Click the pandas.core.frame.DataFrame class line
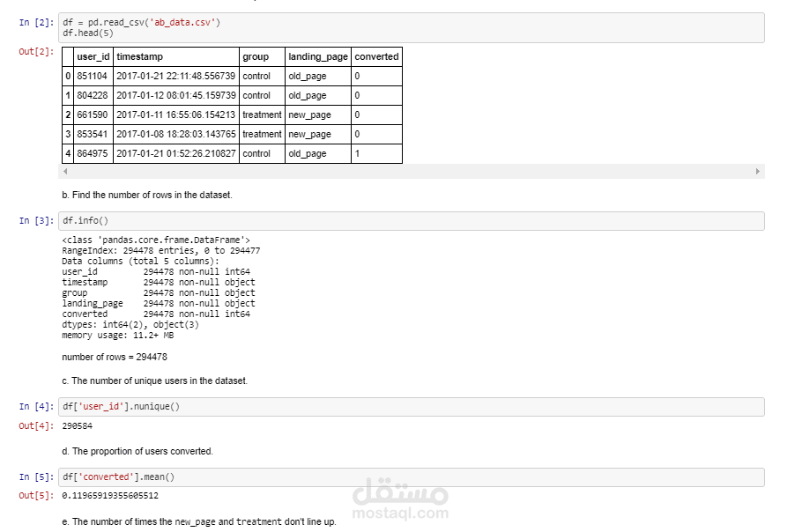The width and height of the screenshot is (802, 532). coord(156,240)
